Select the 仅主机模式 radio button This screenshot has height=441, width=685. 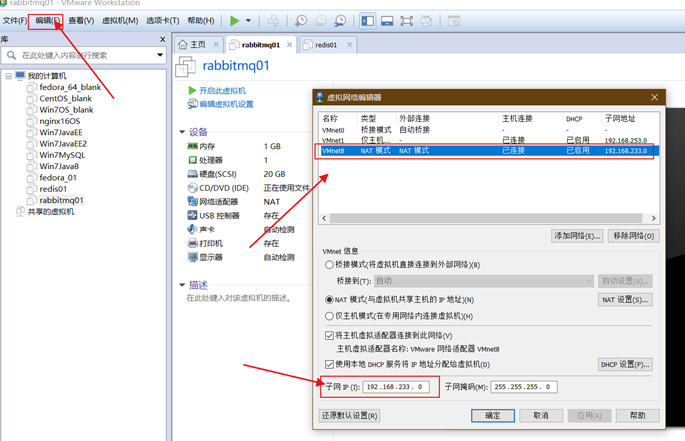pyautogui.click(x=329, y=316)
